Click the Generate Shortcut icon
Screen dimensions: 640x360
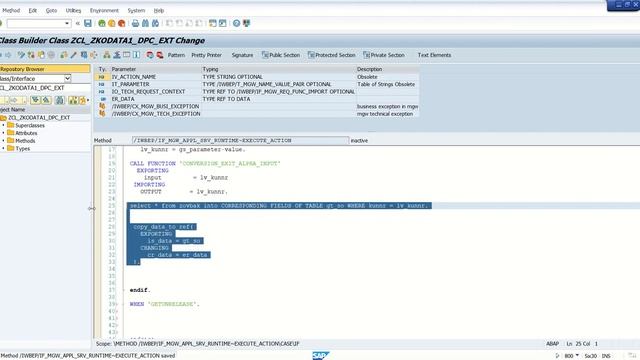coord(222,23)
